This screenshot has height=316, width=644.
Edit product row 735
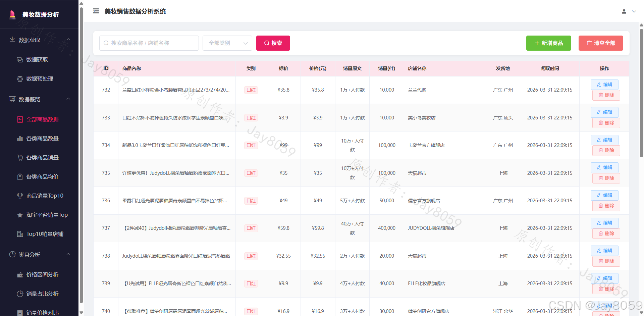[x=604, y=167]
